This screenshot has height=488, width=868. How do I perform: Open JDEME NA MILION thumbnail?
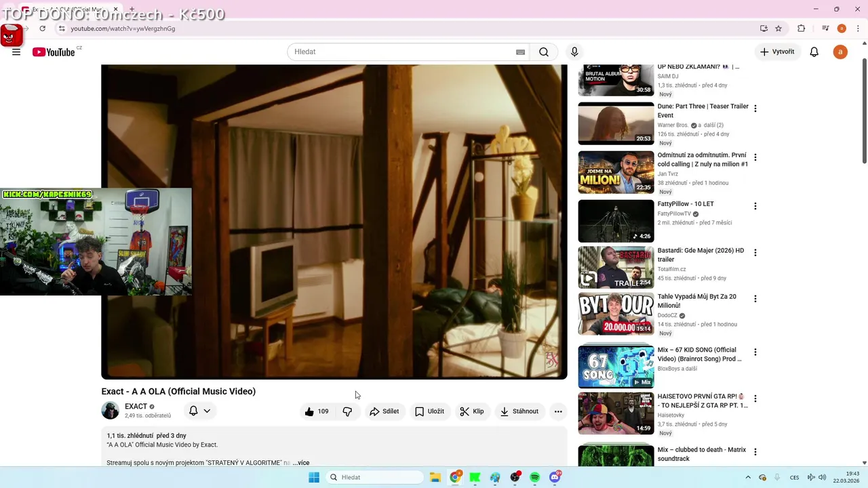pyautogui.click(x=616, y=172)
